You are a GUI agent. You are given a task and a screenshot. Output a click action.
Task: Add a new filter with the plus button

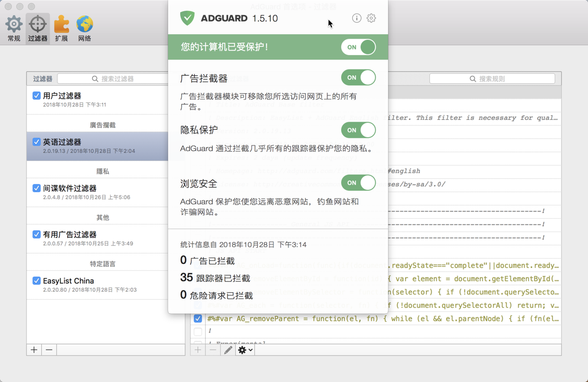[33, 350]
